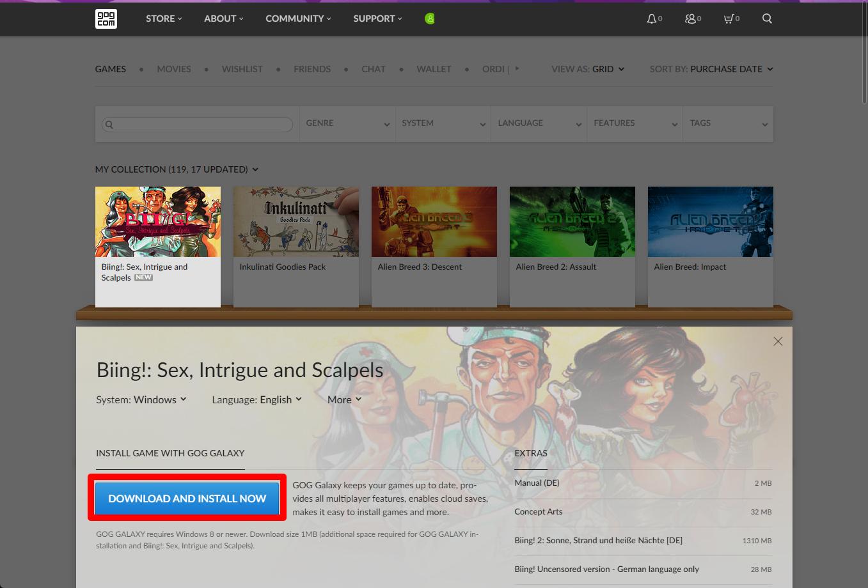
Task: Open the GENRE filter dropdown
Action: pos(347,123)
